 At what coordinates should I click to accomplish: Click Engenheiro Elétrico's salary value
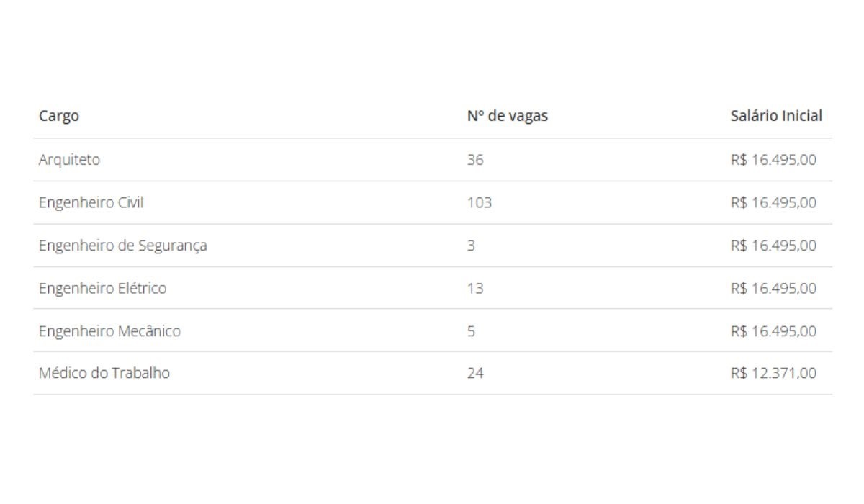pos(773,288)
